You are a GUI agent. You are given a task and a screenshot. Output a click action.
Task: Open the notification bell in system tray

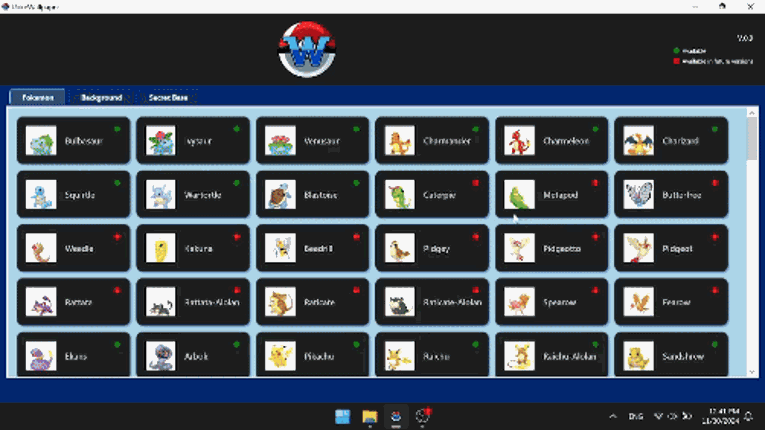click(748, 416)
